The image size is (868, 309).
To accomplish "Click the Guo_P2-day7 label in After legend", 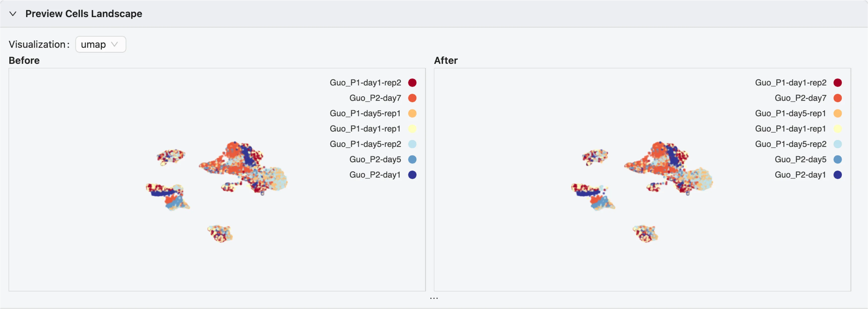I will (800, 98).
